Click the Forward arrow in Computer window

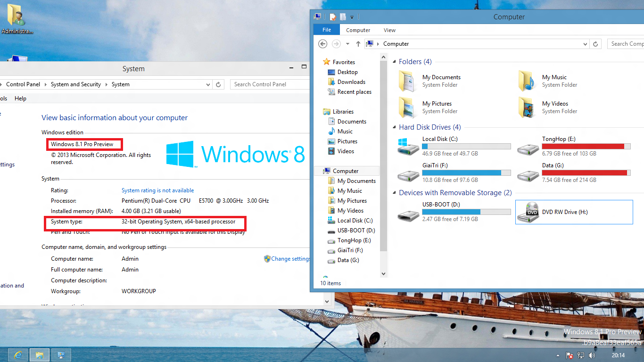(336, 44)
